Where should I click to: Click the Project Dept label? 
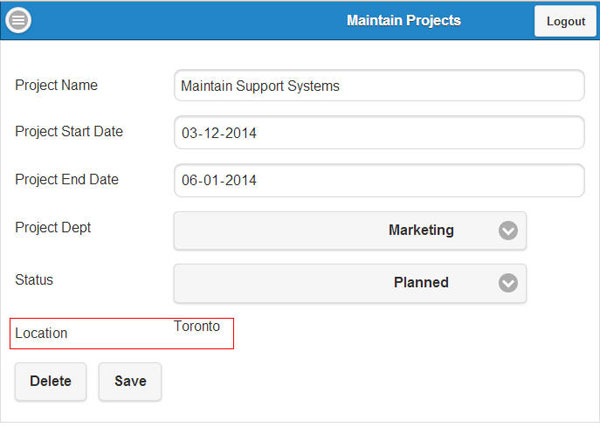(53, 228)
